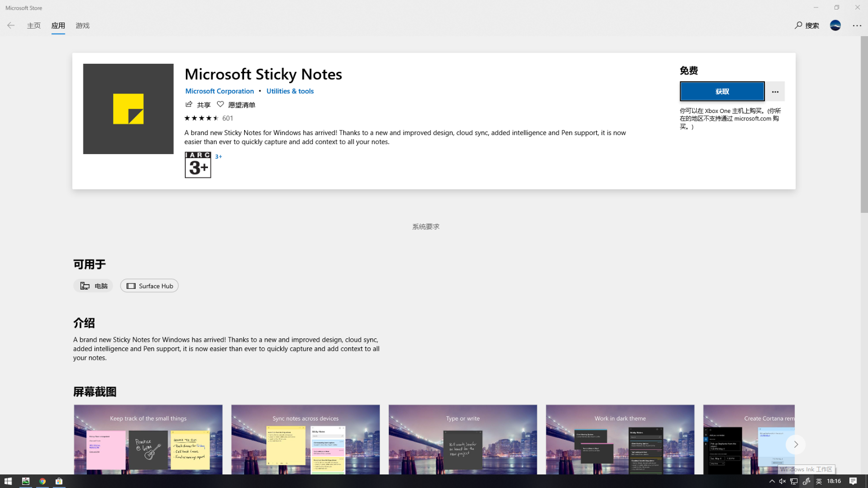Screen dimensions: 868x488
Task: Click 获取 to get the app
Action: 722,91
